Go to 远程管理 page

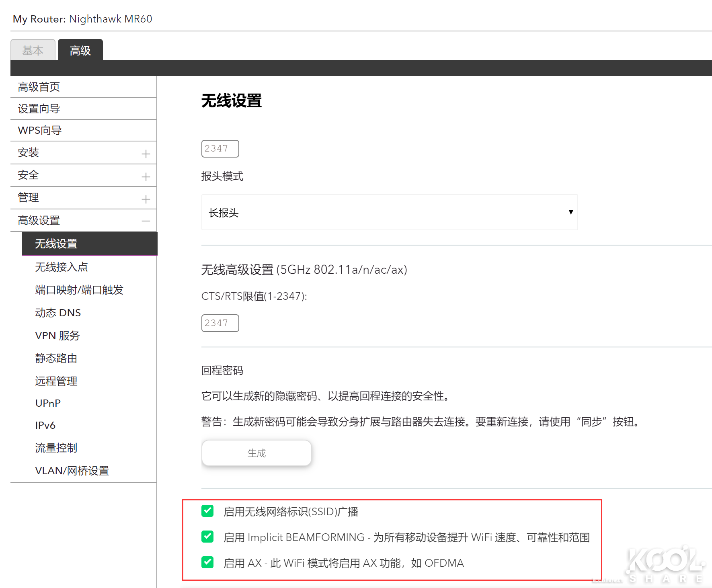pos(56,381)
